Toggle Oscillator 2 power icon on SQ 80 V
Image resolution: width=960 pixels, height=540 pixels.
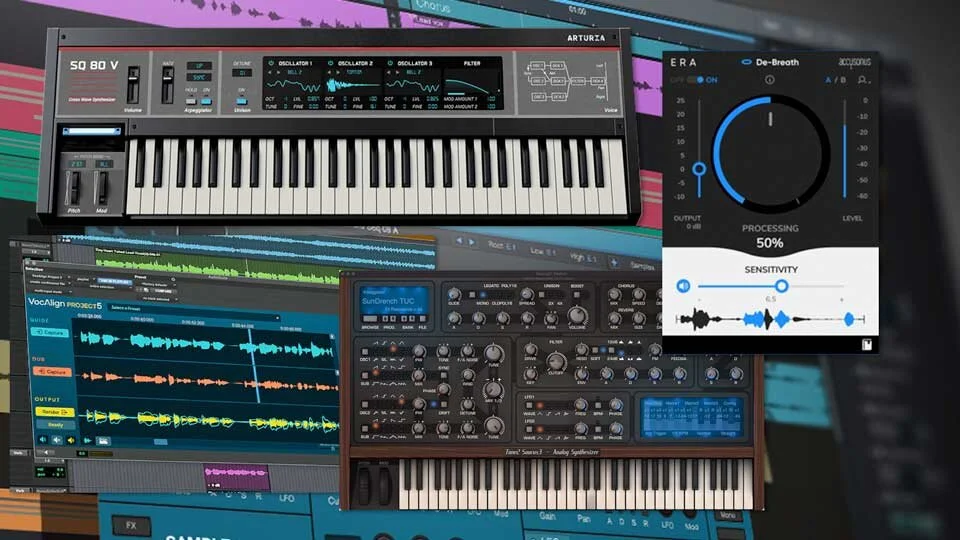[331, 63]
